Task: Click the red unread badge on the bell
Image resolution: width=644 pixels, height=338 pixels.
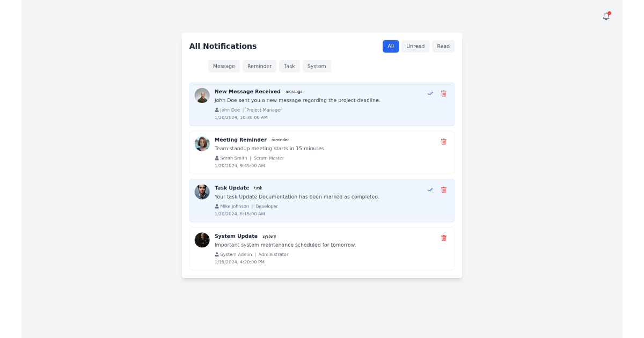Action: pyautogui.click(x=610, y=13)
